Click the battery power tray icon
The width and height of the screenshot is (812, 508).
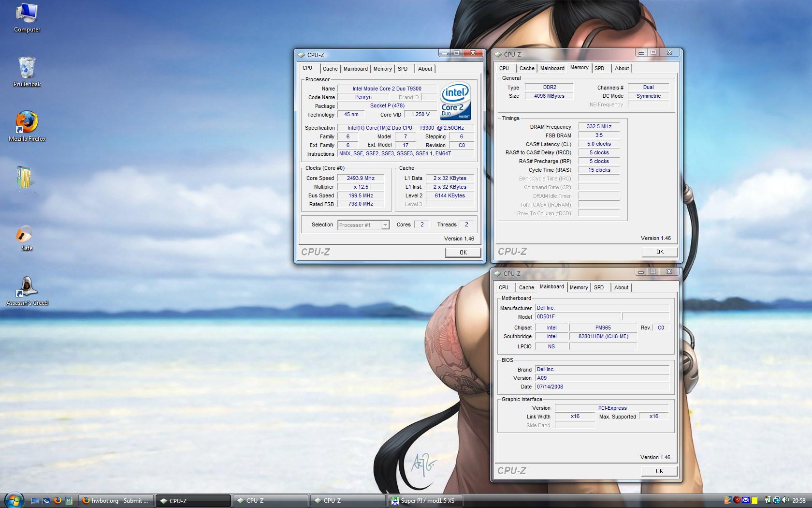point(768,500)
